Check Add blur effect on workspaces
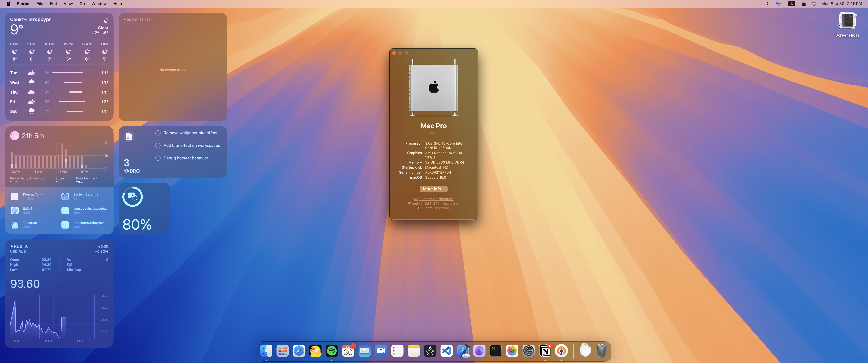This screenshot has height=363, width=868. tap(158, 145)
